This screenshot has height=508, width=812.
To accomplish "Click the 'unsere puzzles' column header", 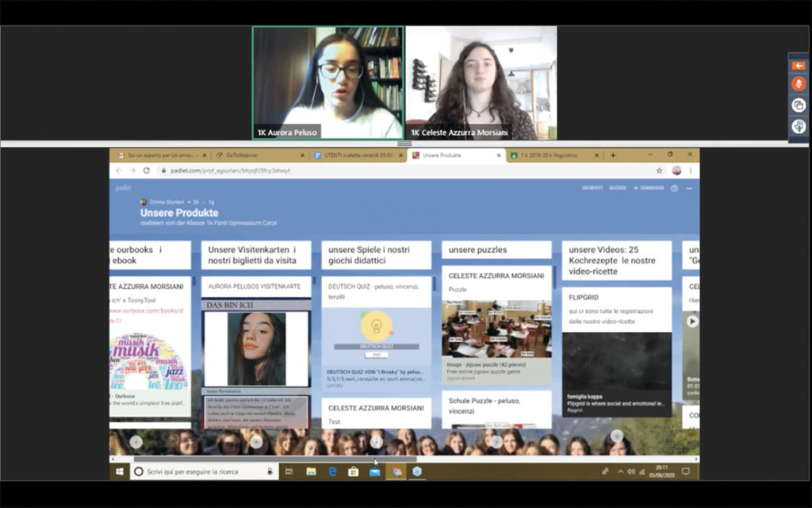I will pos(496,250).
